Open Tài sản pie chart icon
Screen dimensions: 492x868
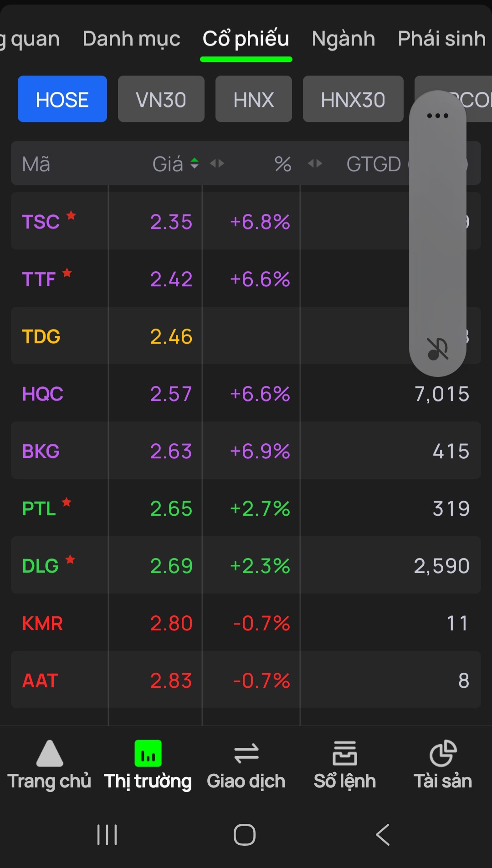point(443,753)
